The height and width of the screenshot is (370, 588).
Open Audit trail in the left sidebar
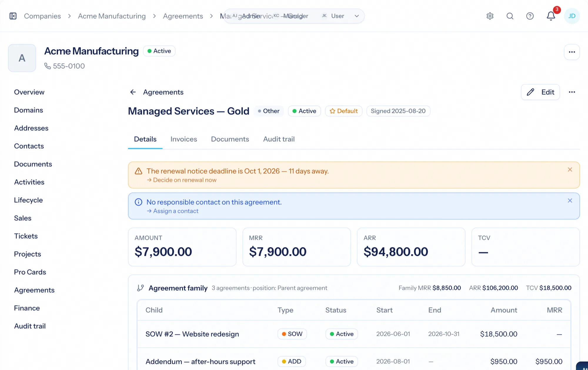coord(30,326)
